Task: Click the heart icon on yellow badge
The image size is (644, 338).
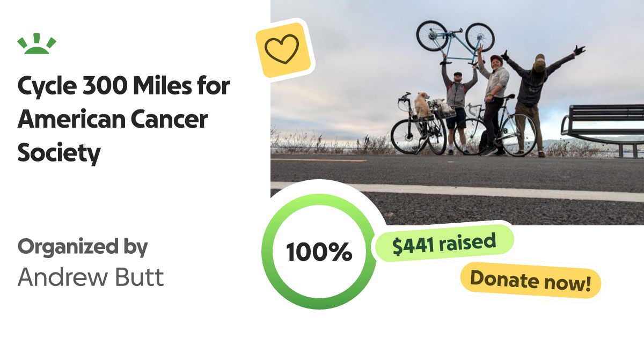Action: 282,50
